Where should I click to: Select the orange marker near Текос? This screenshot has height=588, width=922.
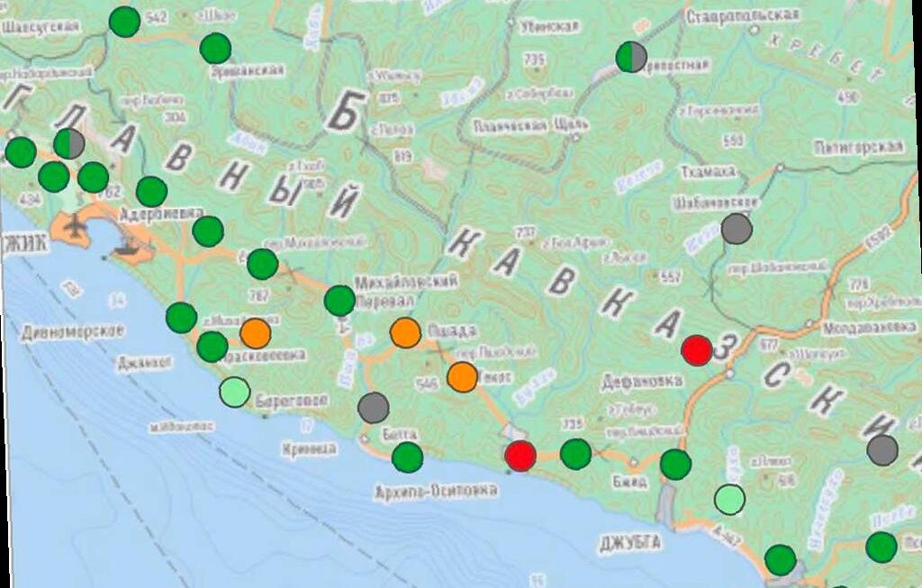point(463,376)
